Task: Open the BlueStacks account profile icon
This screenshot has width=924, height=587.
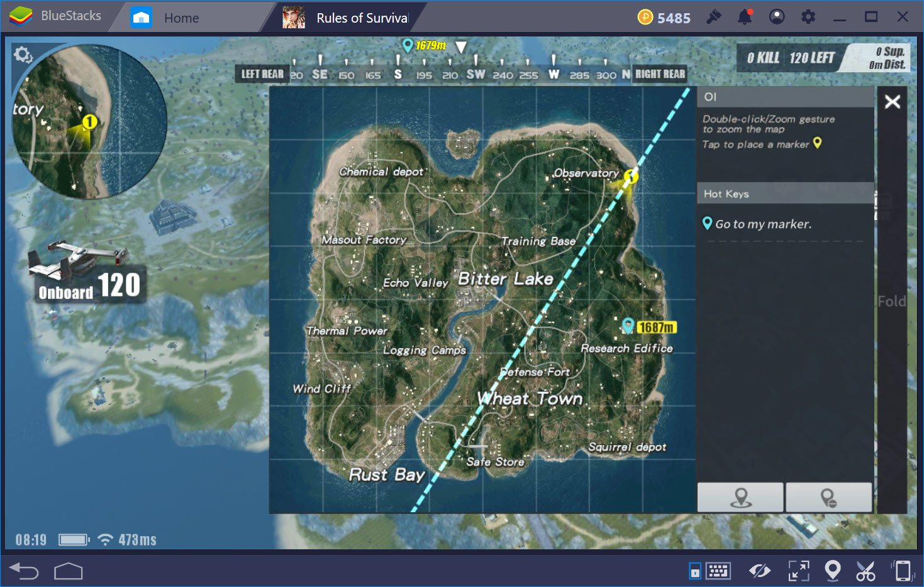Action: coord(777,17)
